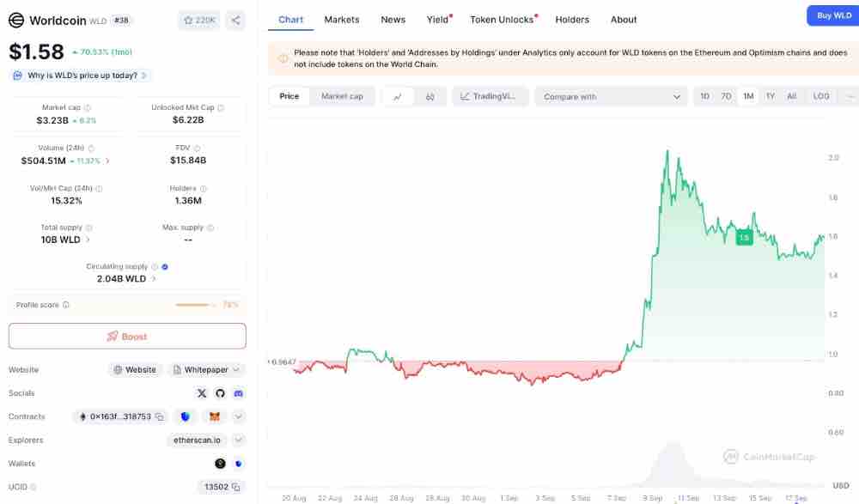The height and width of the screenshot is (504, 859).
Task: Select the Price chart toggle
Action: pyautogui.click(x=289, y=96)
